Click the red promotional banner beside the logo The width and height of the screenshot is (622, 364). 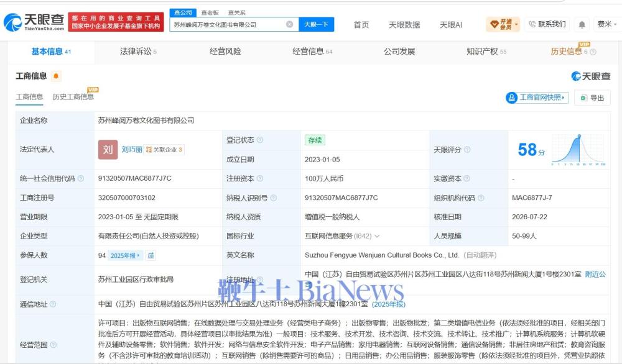(x=116, y=22)
